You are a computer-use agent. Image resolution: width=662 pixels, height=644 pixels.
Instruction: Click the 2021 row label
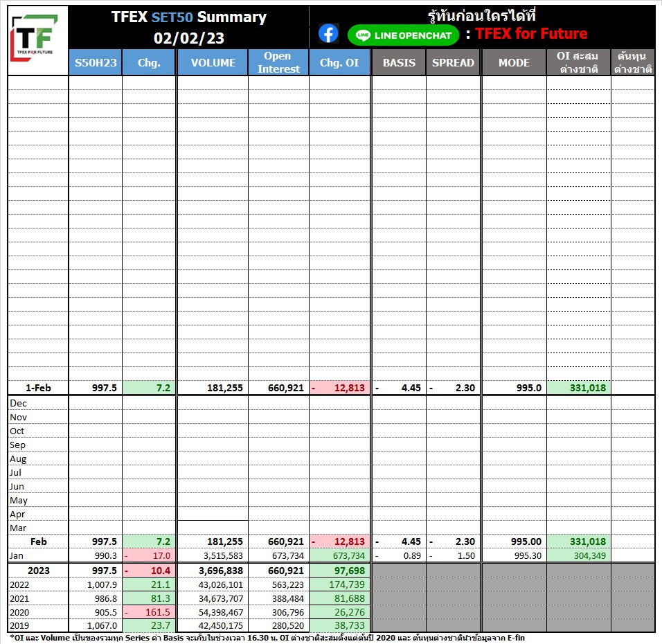pyautogui.click(x=19, y=599)
